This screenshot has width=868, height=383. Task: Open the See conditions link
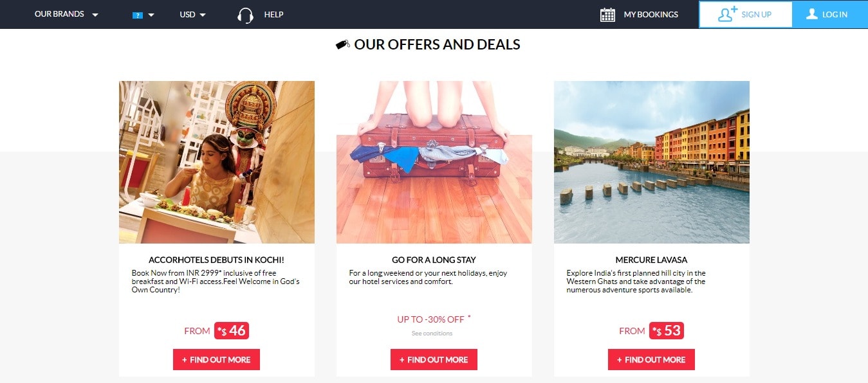(x=432, y=334)
